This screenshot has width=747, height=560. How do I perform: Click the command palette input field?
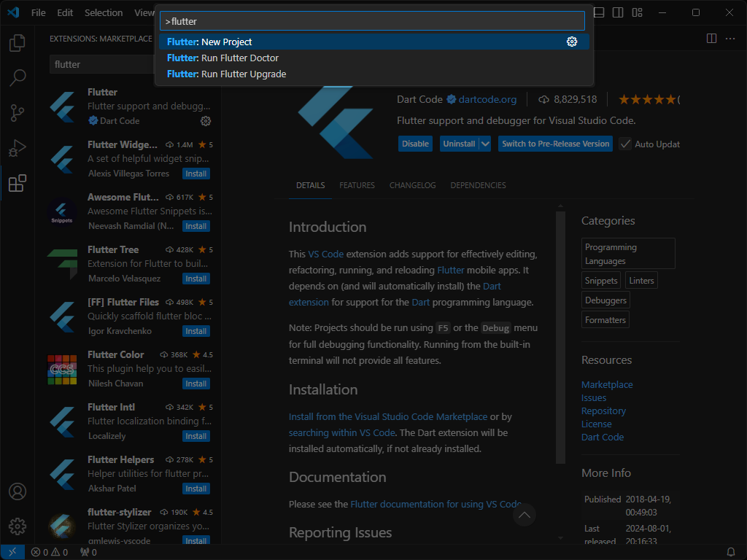(x=372, y=21)
